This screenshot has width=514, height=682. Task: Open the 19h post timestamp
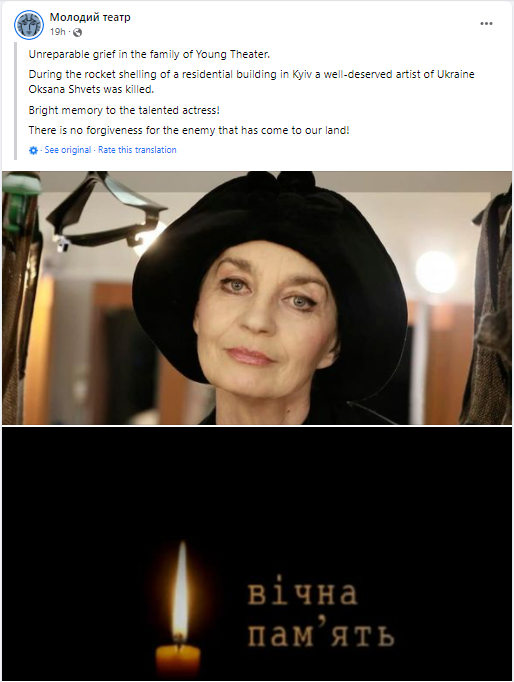57,32
